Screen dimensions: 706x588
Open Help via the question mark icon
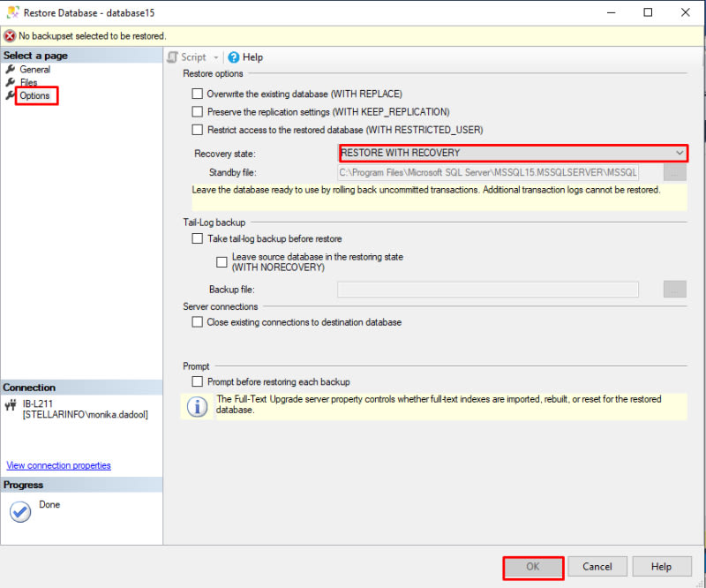[233, 57]
